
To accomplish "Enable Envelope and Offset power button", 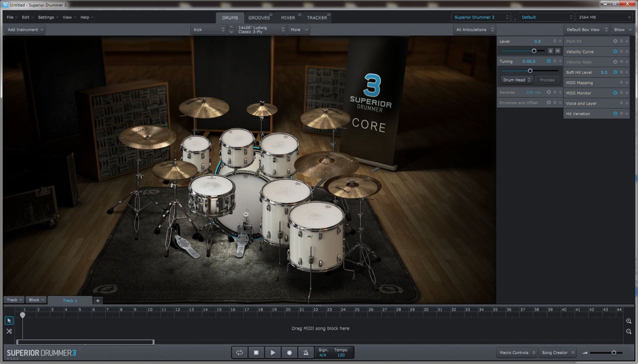I will click(548, 103).
